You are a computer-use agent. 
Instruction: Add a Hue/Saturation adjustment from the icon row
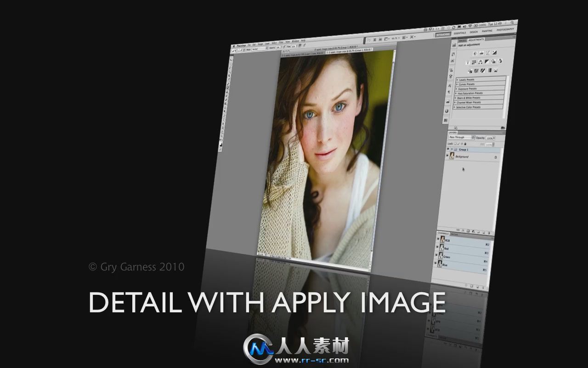pyautogui.click(x=474, y=62)
